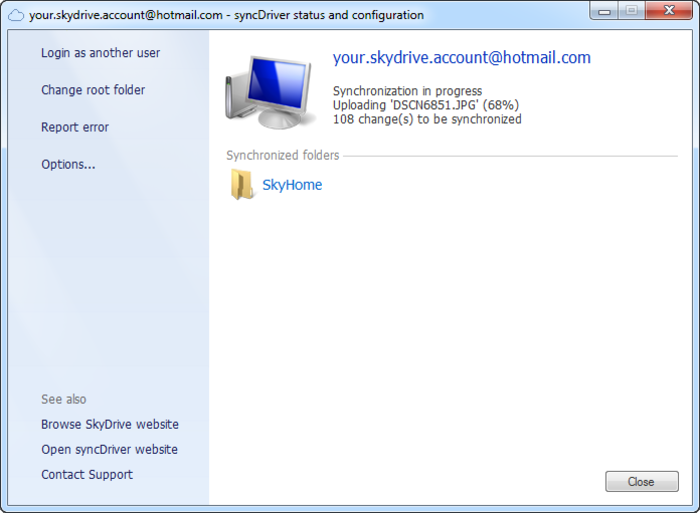Image resolution: width=700 pixels, height=513 pixels.
Task: Click Contact Support link
Action: [87, 474]
